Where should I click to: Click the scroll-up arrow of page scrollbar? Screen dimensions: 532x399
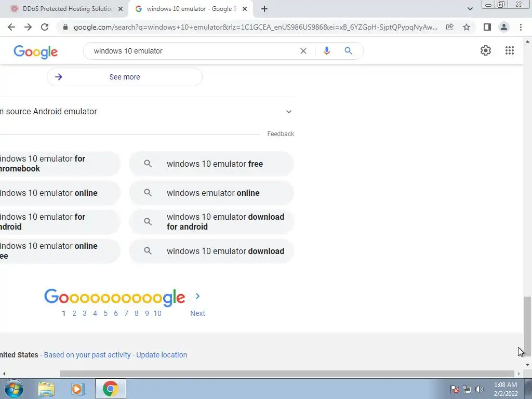tap(527, 42)
